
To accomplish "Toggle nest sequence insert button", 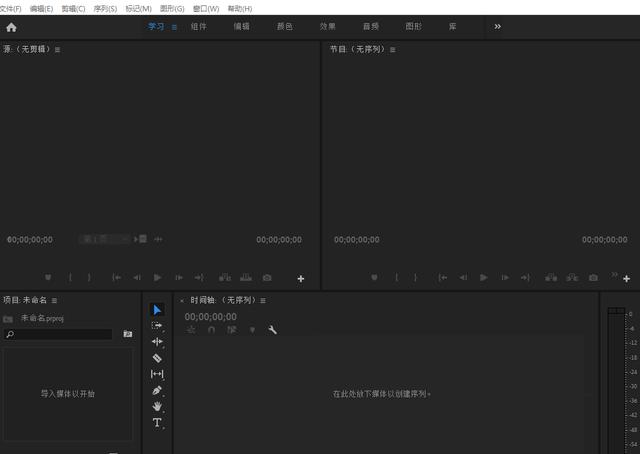I will (191, 329).
